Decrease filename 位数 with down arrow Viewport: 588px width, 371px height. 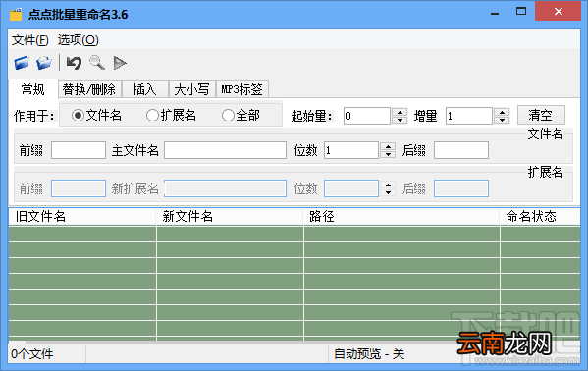pos(388,154)
